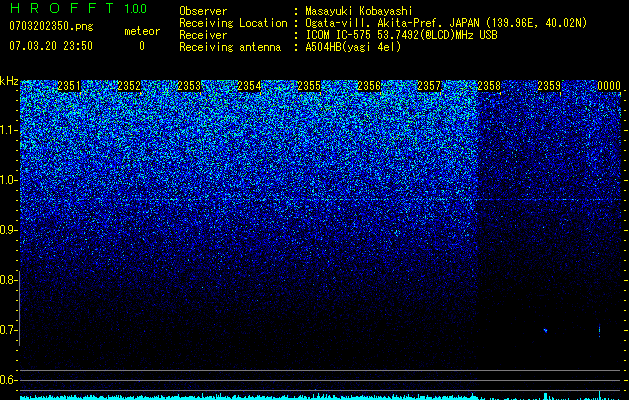629x400 pixels.
Task: Select observer name Masayuki Kobayashi
Action: pyautogui.click(x=359, y=11)
